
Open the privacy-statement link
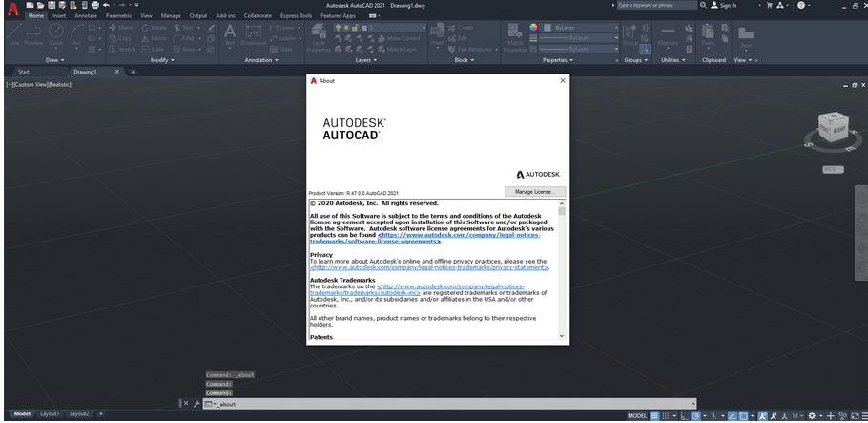429,267
